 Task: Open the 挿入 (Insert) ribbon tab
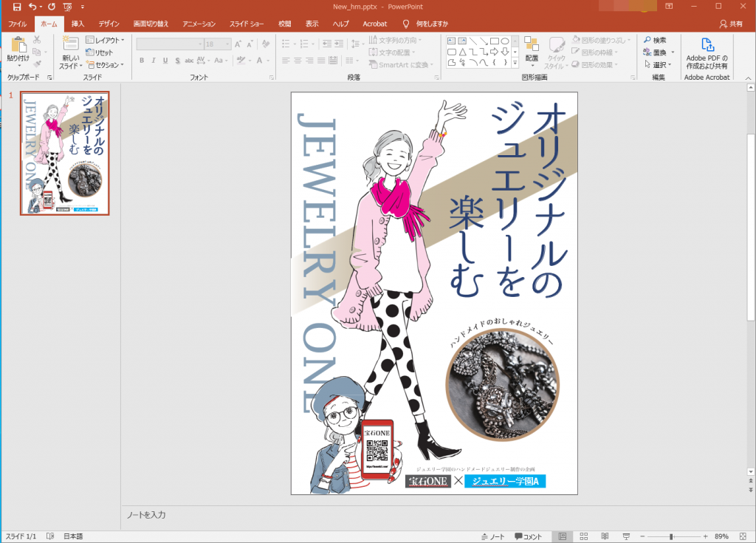pyautogui.click(x=78, y=24)
